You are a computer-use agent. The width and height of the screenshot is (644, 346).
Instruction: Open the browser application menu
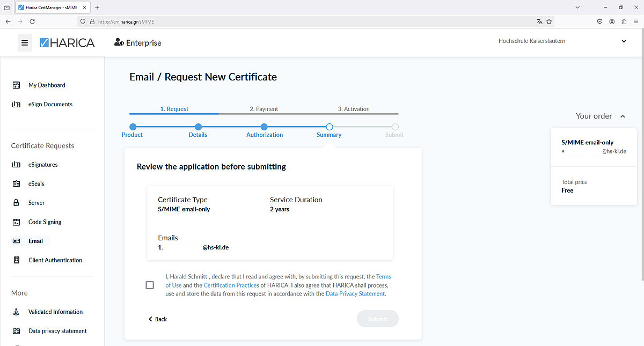pos(636,21)
